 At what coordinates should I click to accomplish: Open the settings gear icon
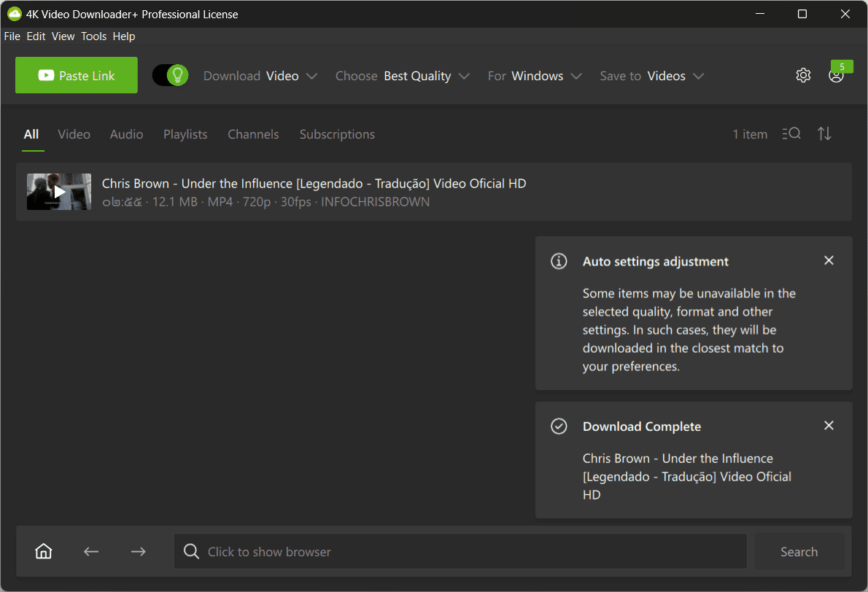click(x=803, y=75)
